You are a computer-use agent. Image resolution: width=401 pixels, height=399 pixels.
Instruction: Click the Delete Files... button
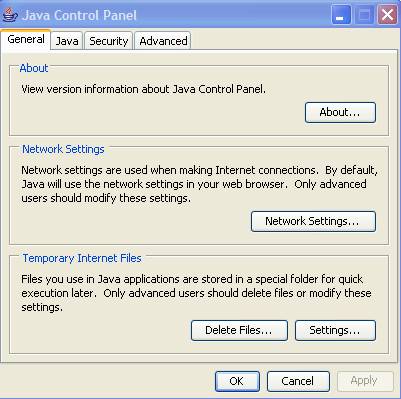(239, 330)
